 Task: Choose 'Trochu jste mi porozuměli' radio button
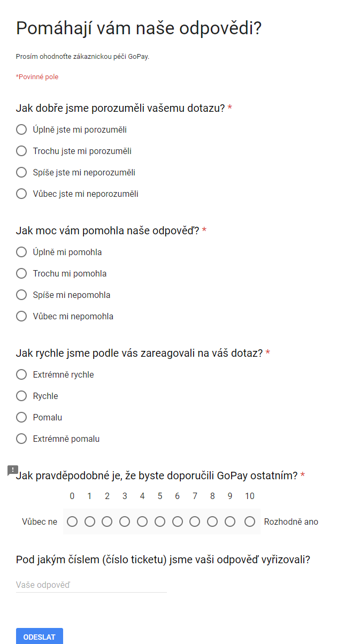pyautogui.click(x=21, y=151)
